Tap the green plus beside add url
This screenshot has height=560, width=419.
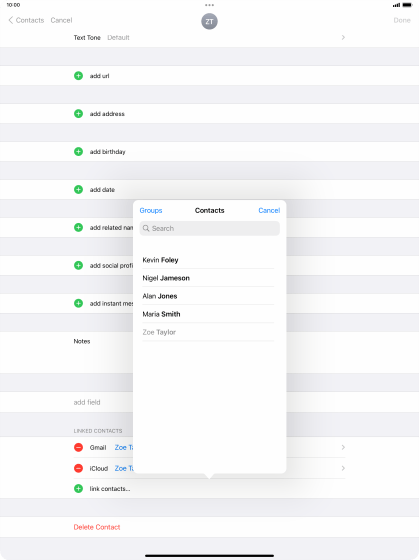(x=78, y=76)
